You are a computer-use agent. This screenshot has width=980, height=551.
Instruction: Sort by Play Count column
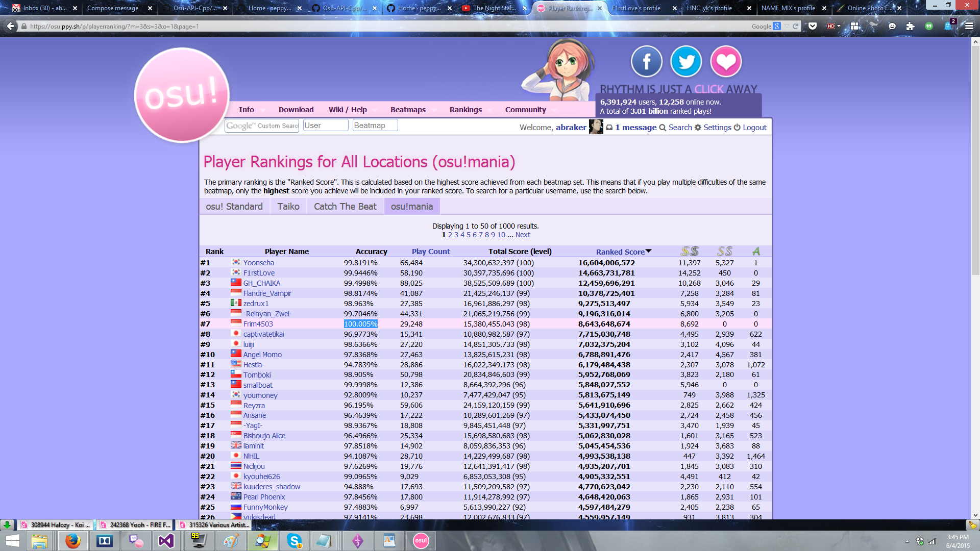(431, 252)
